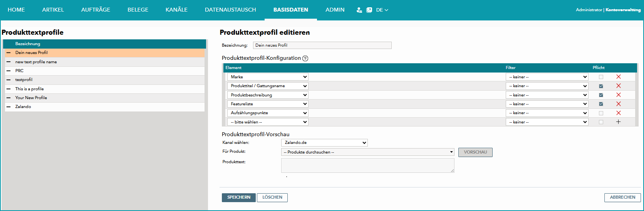Sort by Bezeichnung column header

pyautogui.click(x=28, y=44)
